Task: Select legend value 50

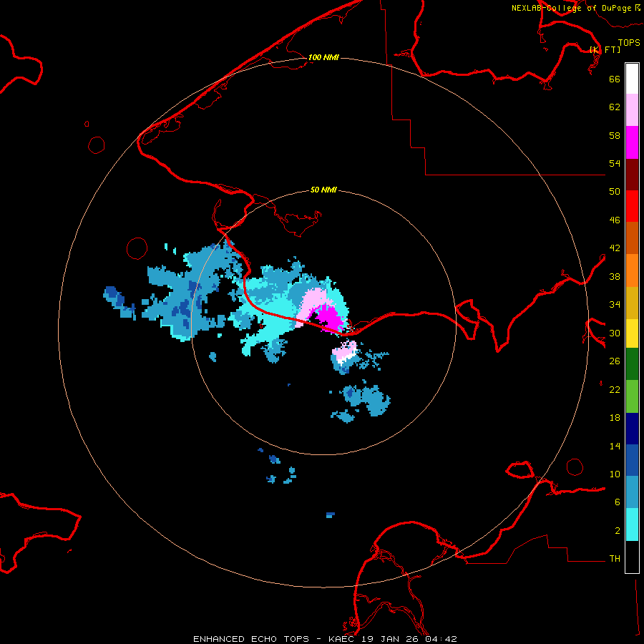Action: coord(615,191)
